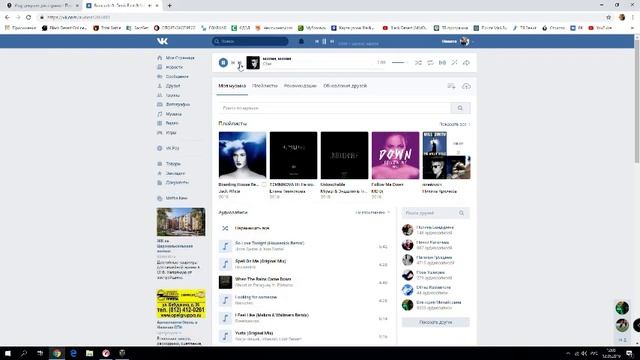Click the VK header search field
The width and height of the screenshot is (640, 360).
pyautogui.click(x=250, y=41)
